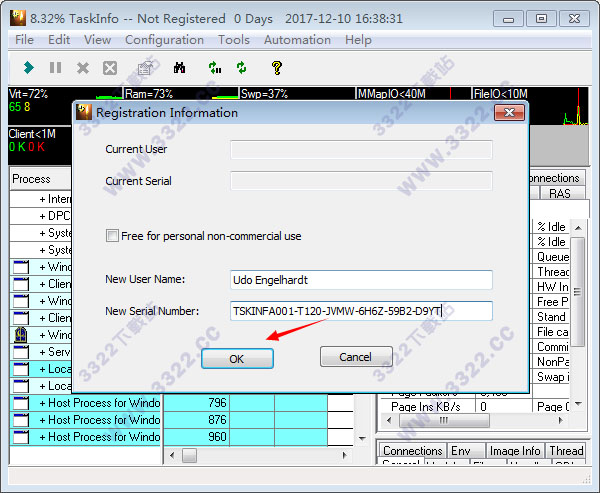Click window icon of Host Process row 876

21,420
